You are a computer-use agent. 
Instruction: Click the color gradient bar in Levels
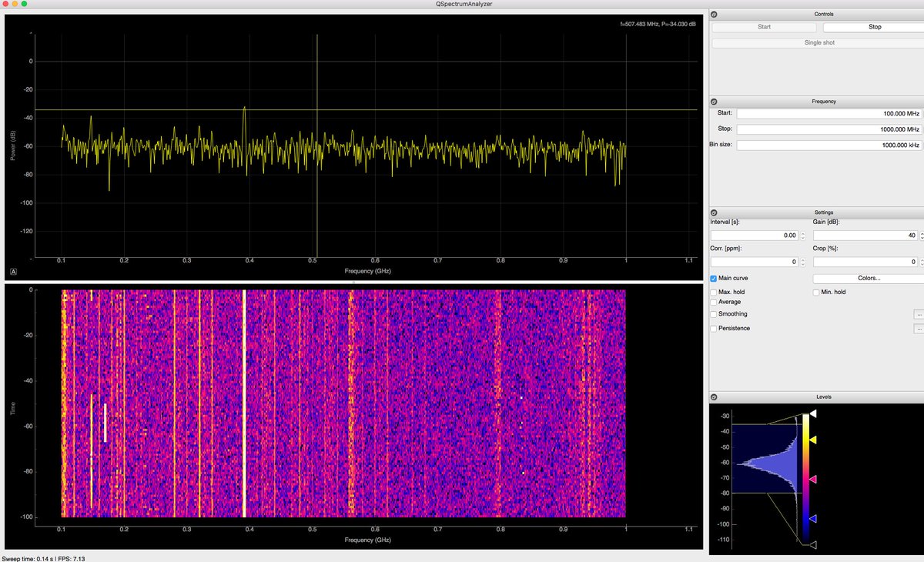tap(805, 480)
